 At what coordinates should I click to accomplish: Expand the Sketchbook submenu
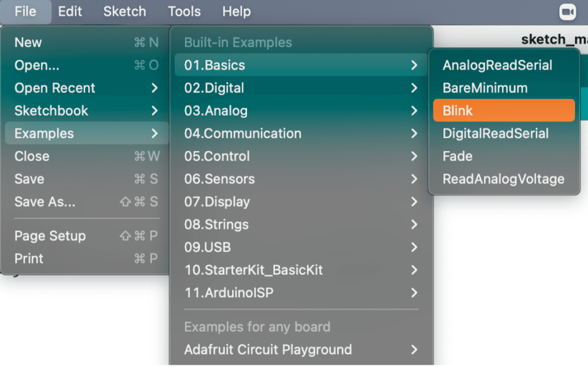[87, 111]
